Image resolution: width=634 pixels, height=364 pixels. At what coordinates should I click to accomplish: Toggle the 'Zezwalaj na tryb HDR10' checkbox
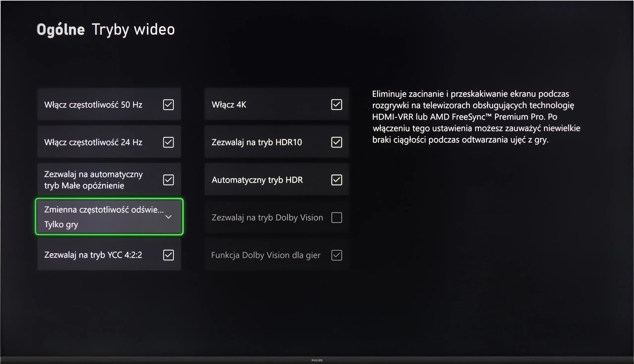[337, 142]
